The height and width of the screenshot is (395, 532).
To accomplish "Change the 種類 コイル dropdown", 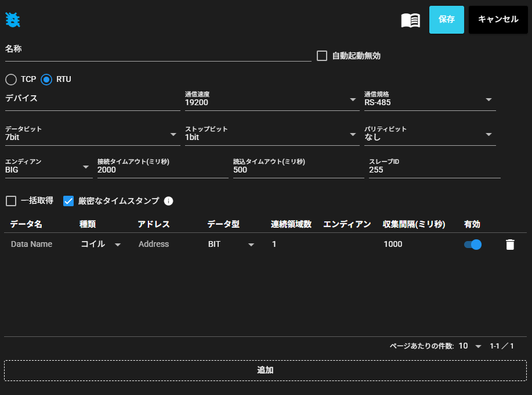I will 101,245.
